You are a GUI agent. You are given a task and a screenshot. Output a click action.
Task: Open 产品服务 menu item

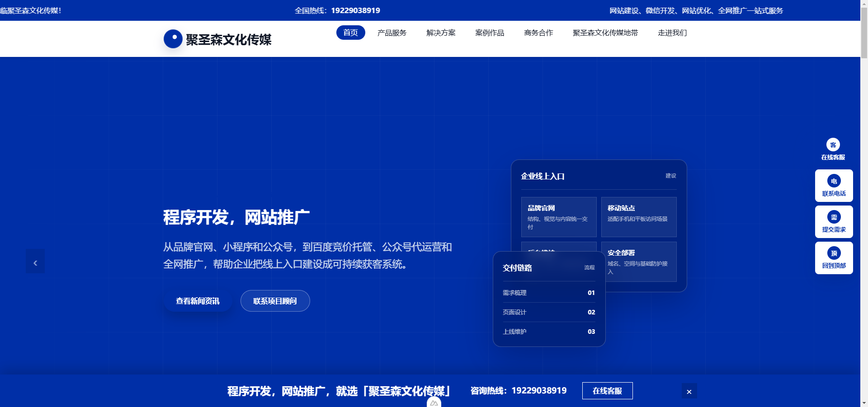392,33
